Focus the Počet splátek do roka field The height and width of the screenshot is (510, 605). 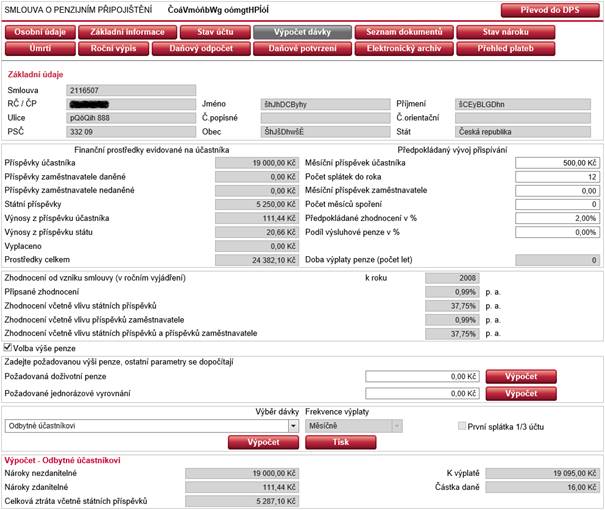557,176
